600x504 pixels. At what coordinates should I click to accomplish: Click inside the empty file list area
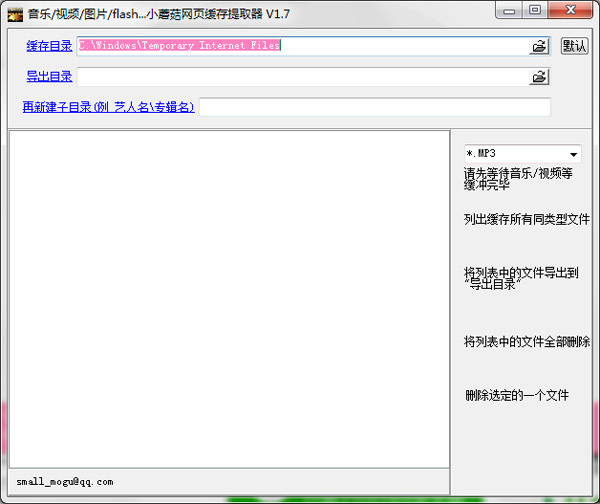pyautogui.click(x=229, y=297)
